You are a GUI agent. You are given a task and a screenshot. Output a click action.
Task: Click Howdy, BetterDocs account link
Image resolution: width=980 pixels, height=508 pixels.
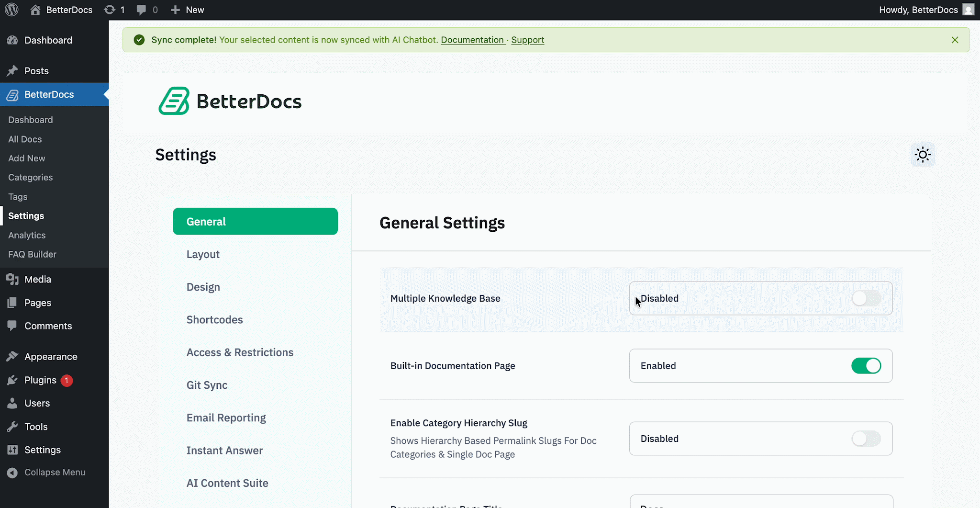pyautogui.click(x=918, y=10)
